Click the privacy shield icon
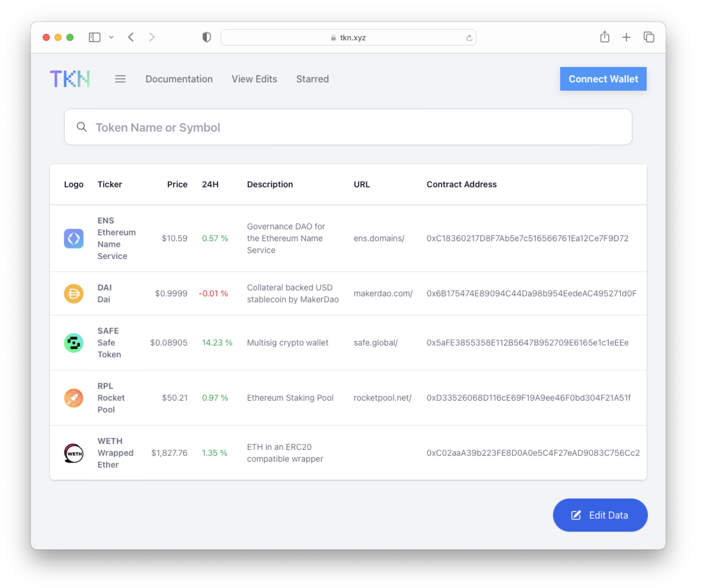This screenshot has height=588, width=703. (x=207, y=37)
